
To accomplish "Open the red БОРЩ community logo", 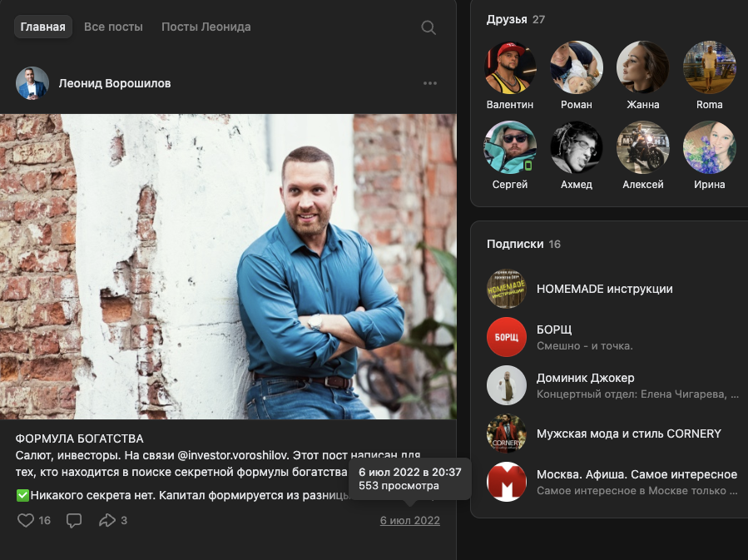I will tap(507, 337).
